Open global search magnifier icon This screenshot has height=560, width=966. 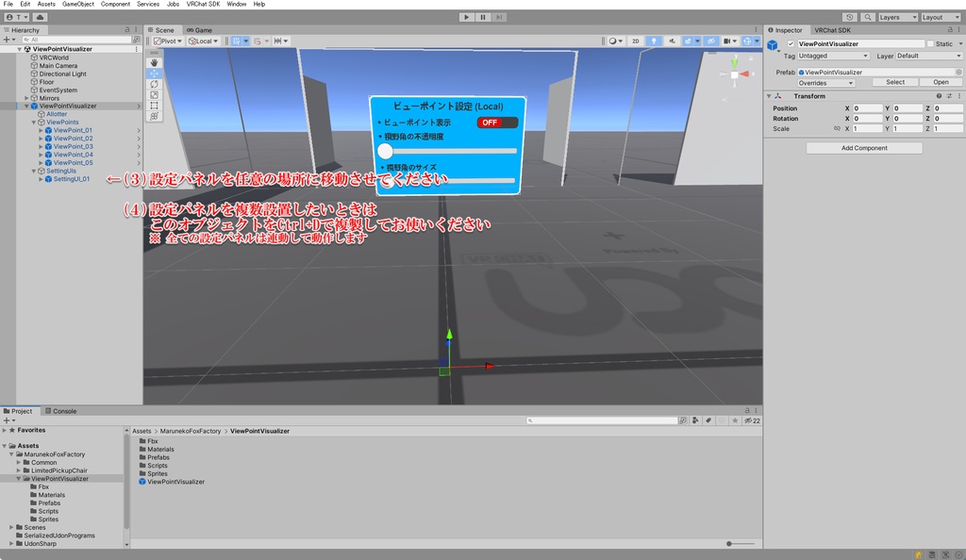(x=868, y=17)
